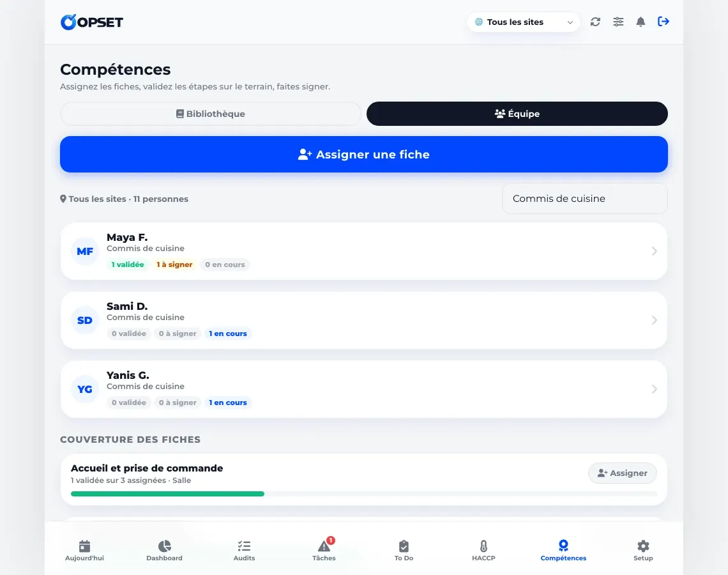Click the logout icon

(664, 21)
